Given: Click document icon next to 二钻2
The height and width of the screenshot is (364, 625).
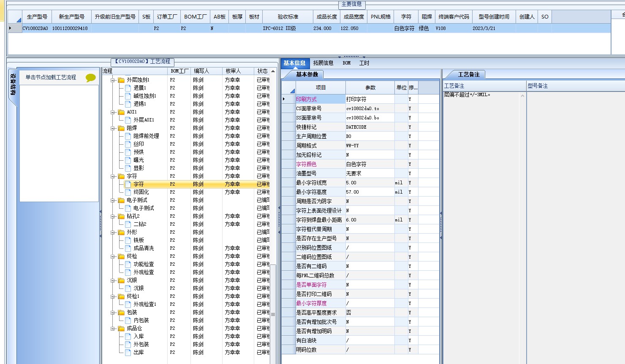Looking at the screenshot, I should [128, 224].
